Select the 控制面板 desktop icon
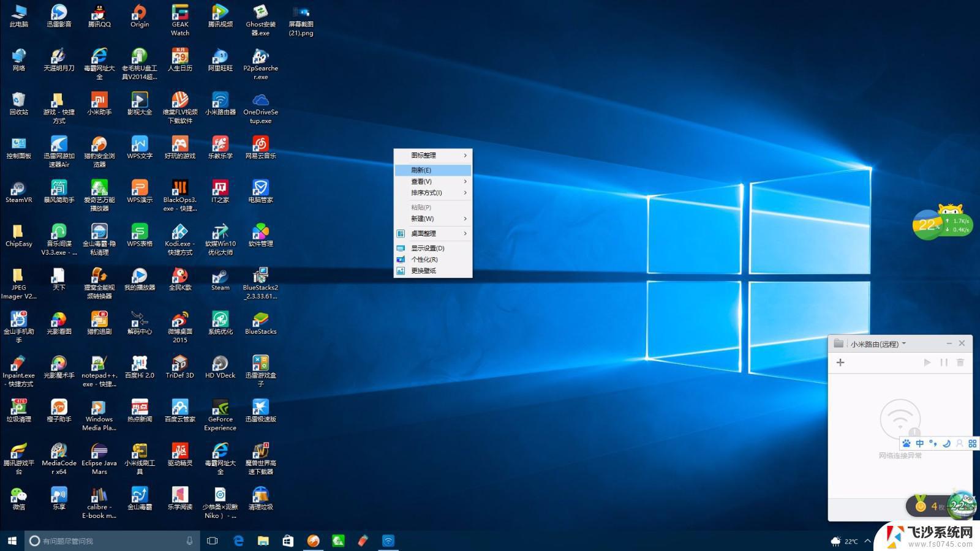The height and width of the screenshot is (551, 980). 18,148
